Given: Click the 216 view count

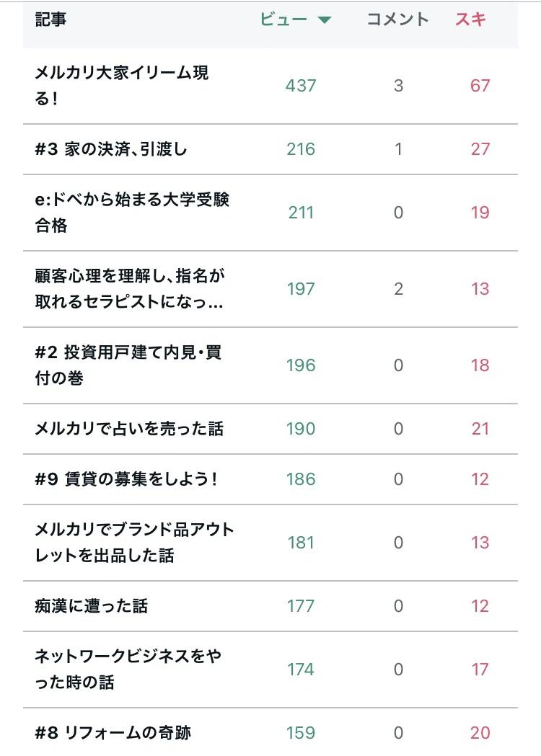Looking at the screenshot, I should (301, 149).
